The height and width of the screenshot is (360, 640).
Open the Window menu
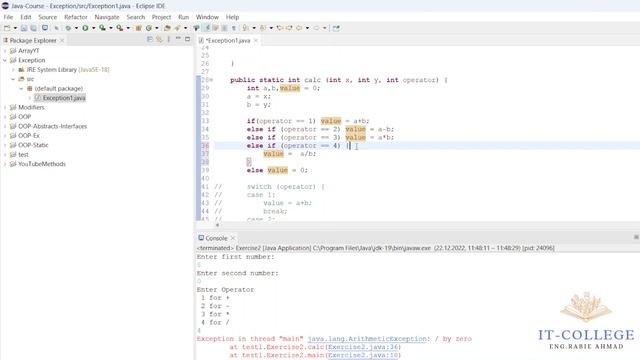tap(207, 17)
